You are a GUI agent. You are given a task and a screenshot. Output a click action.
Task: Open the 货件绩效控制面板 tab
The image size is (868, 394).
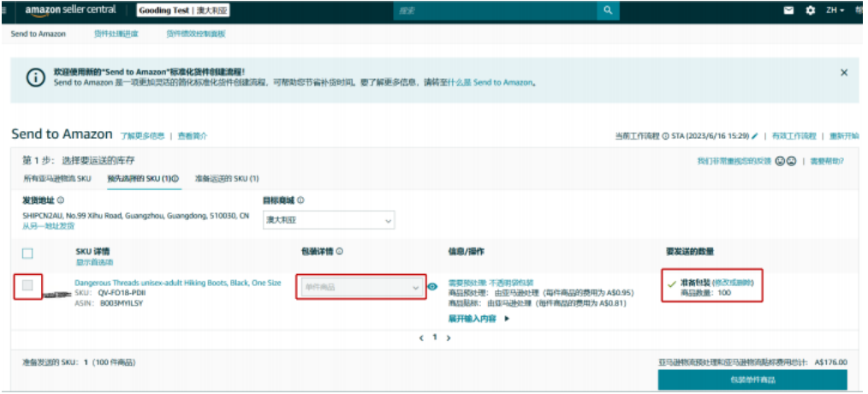[x=196, y=33]
